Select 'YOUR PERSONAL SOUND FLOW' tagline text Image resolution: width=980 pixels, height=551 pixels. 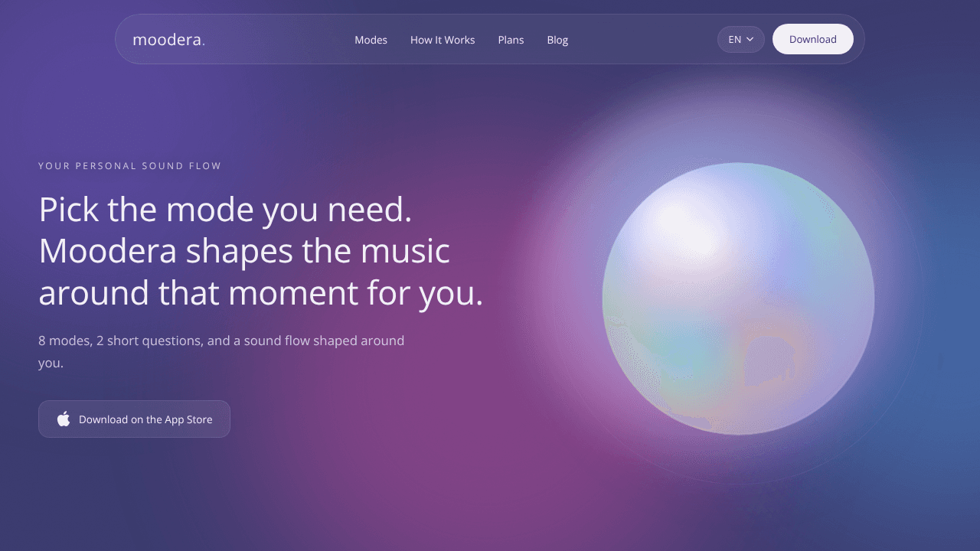pyautogui.click(x=130, y=166)
